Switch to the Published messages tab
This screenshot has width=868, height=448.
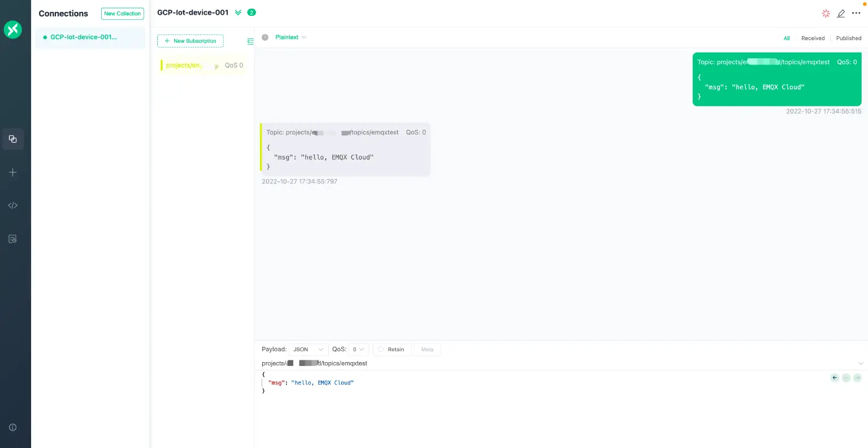click(x=848, y=38)
